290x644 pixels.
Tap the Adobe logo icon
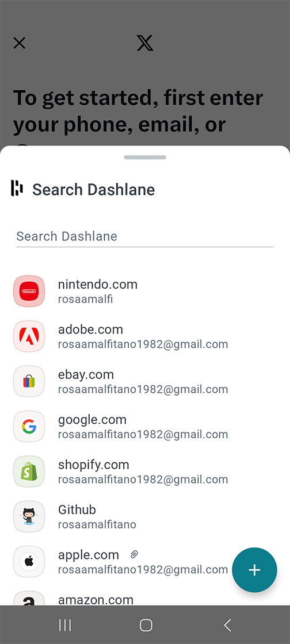[x=29, y=336]
